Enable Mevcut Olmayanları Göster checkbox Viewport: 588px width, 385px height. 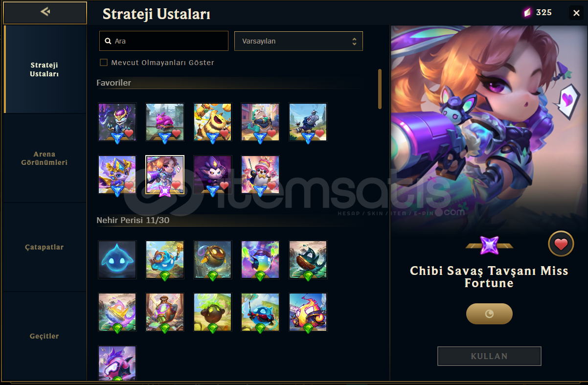click(104, 63)
